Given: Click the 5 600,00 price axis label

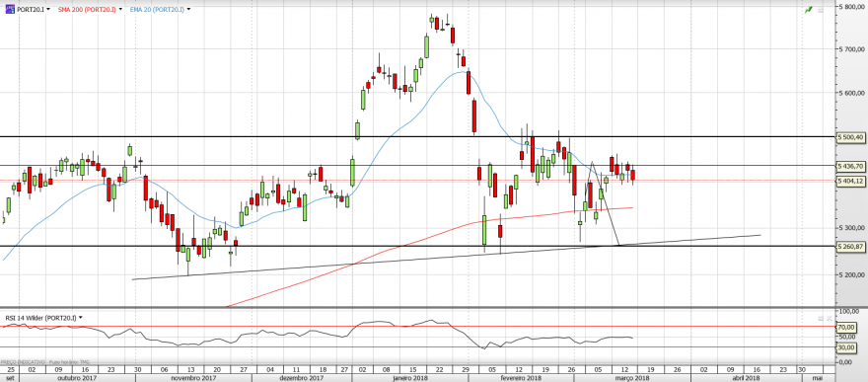Looking at the screenshot, I should tap(852, 93).
